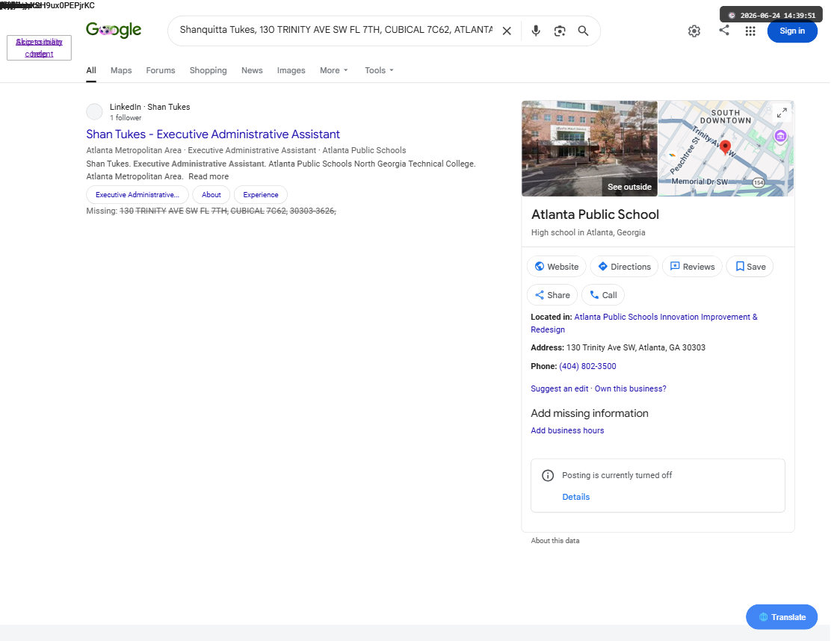Select the All tab

(x=91, y=70)
